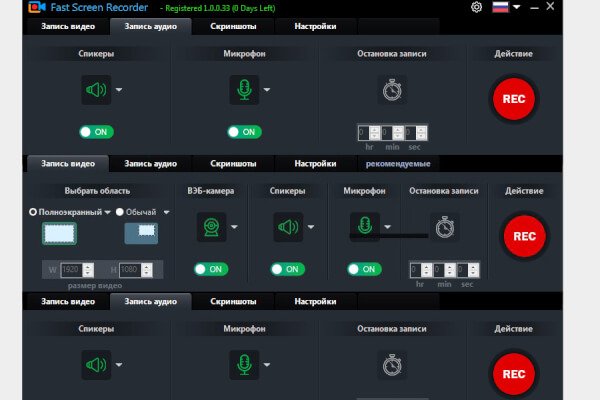Open Настройки tab in the top panel
Image resolution: width=600 pixels, height=400 pixels.
315,26
